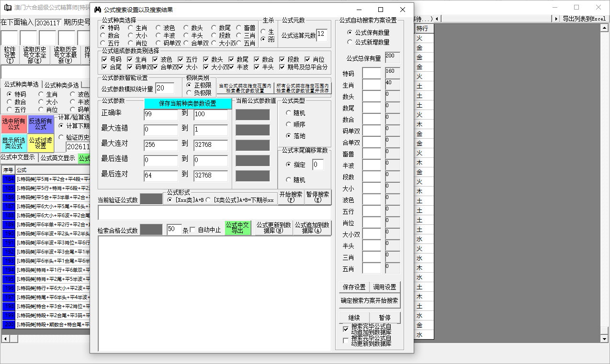Switch to the 公式种类多选 tab
Screen dimensions: 610x364
pyautogui.click(x=62, y=85)
